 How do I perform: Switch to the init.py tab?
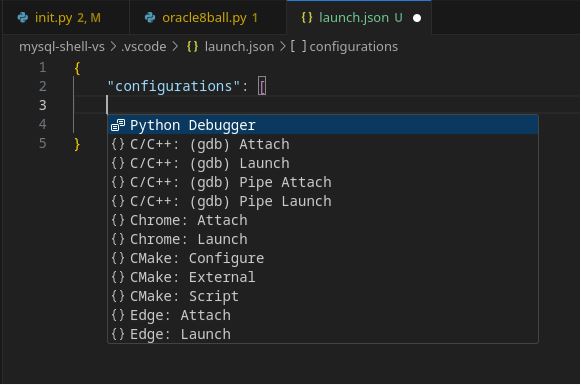tap(66, 17)
